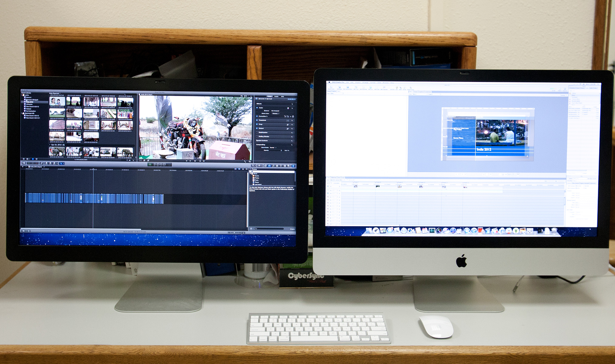Toggle the Correction 1 checkbox
Viewport: 615px width, 364px height.
tap(257, 116)
